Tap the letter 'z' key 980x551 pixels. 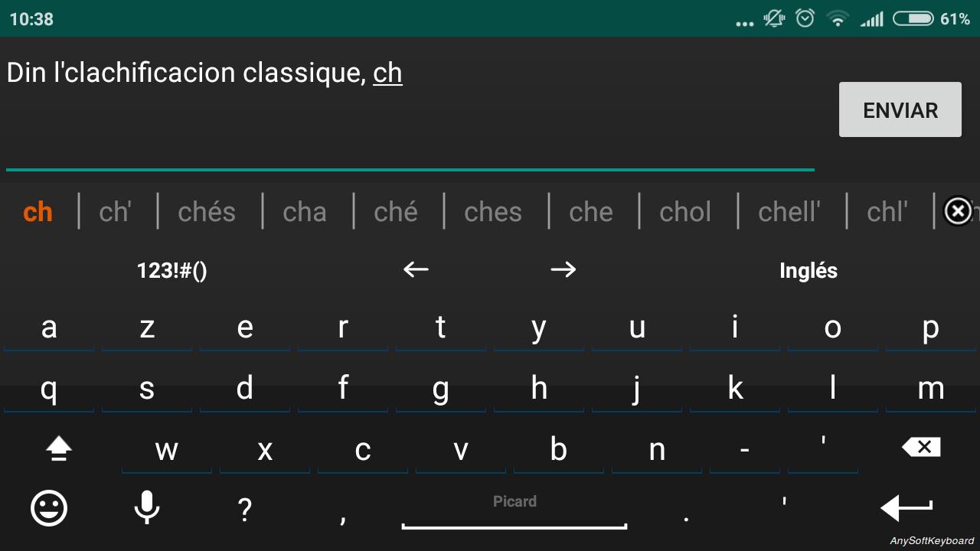point(147,328)
